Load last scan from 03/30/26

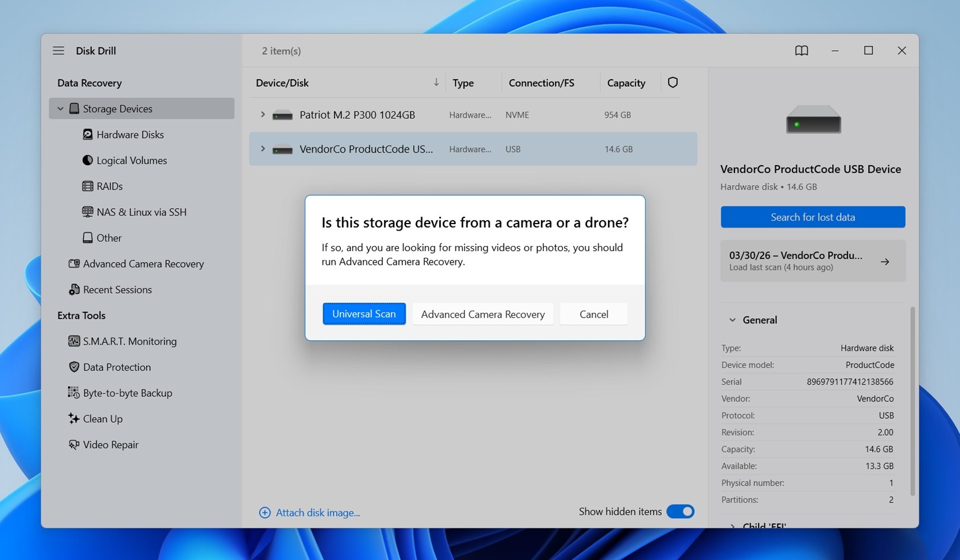813,261
